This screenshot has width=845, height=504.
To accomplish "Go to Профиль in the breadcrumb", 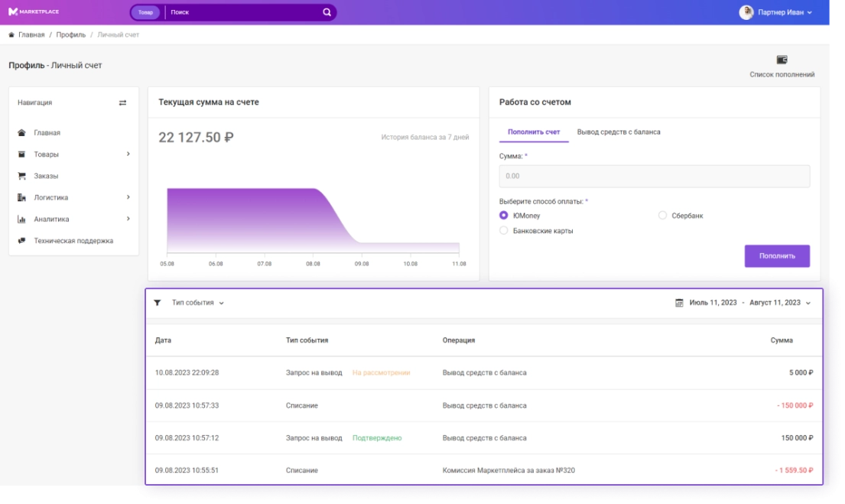I will coord(70,35).
